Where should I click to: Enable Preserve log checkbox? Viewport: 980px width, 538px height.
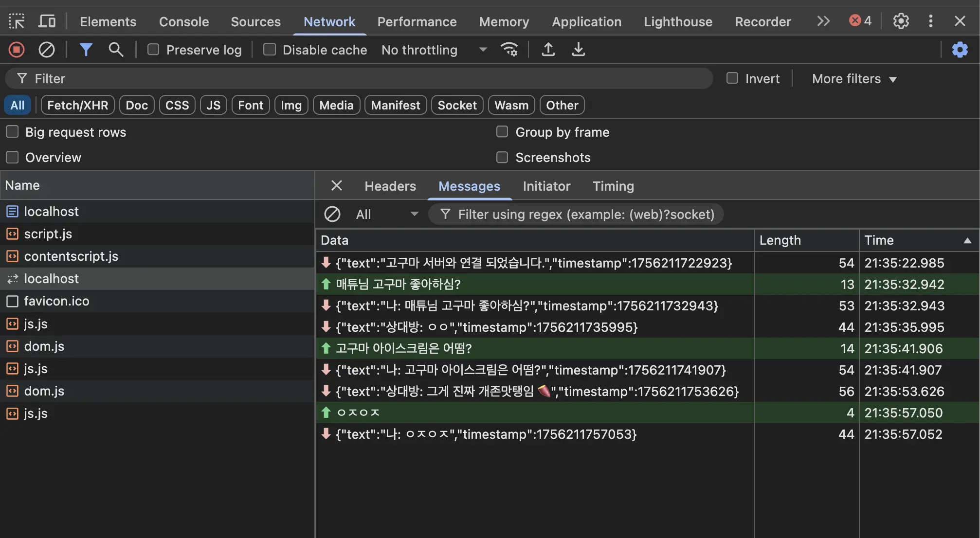coord(153,50)
